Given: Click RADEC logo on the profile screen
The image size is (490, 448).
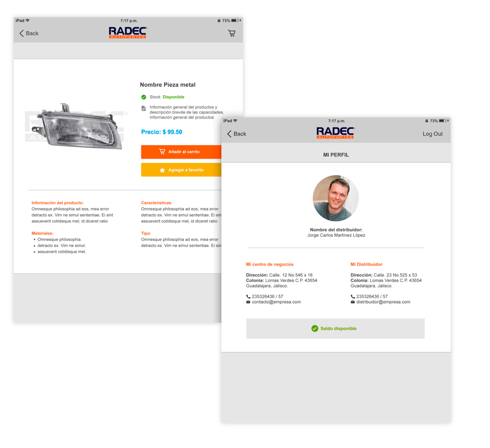Looking at the screenshot, I should tap(335, 132).
